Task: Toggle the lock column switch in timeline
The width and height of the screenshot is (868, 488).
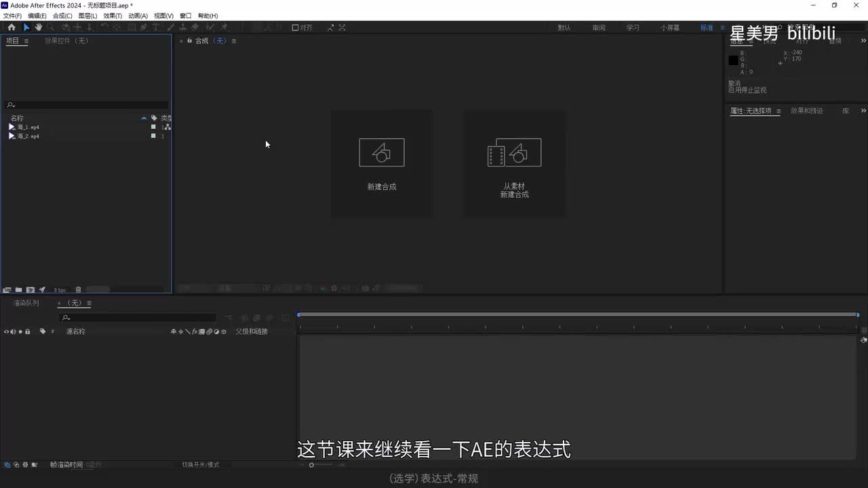Action: click(27, 331)
